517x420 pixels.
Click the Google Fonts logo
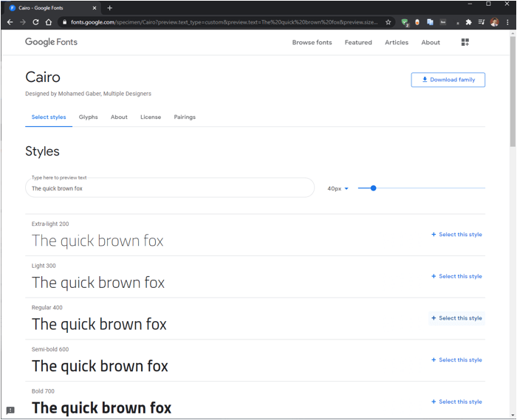(51, 42)
